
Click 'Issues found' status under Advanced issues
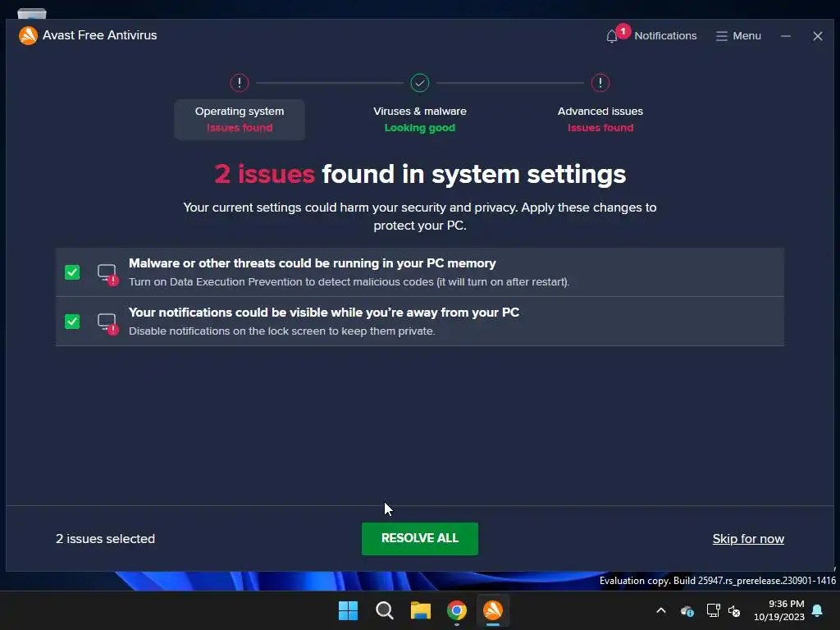(600, 127)
